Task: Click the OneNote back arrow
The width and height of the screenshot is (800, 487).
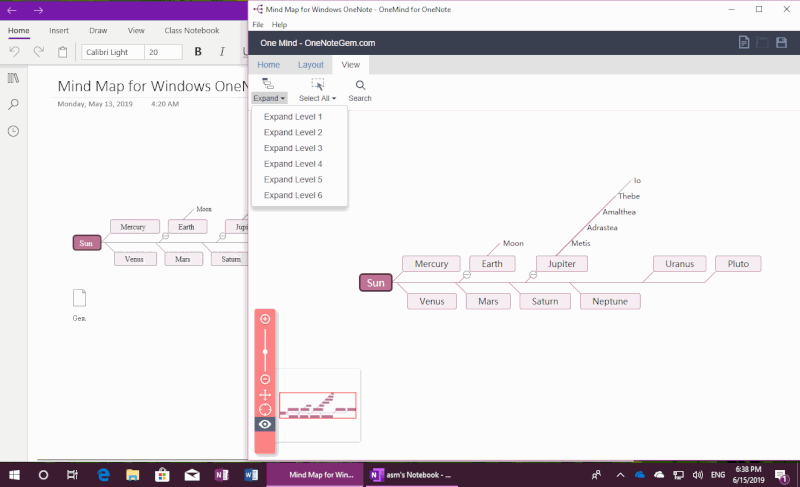Action: (12, 10)
